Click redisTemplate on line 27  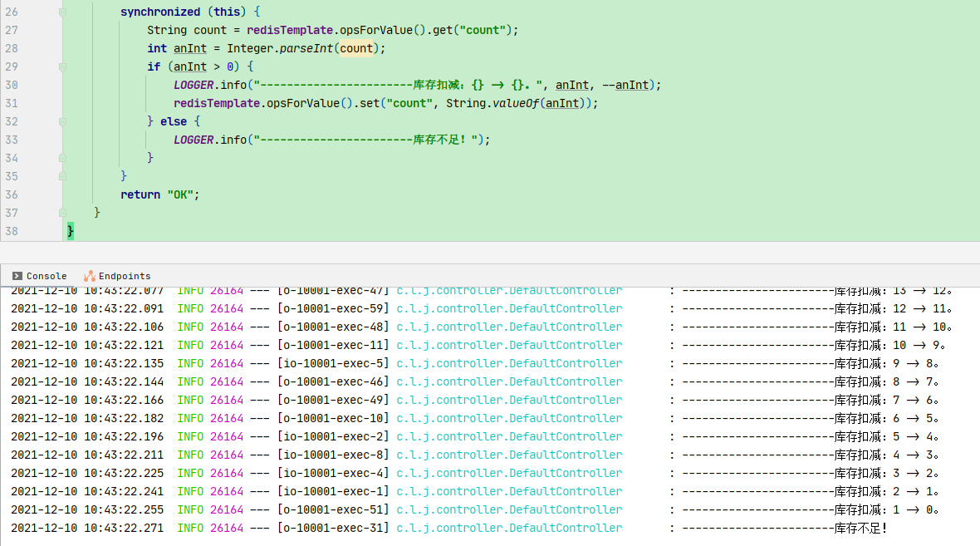coord(289,30)
